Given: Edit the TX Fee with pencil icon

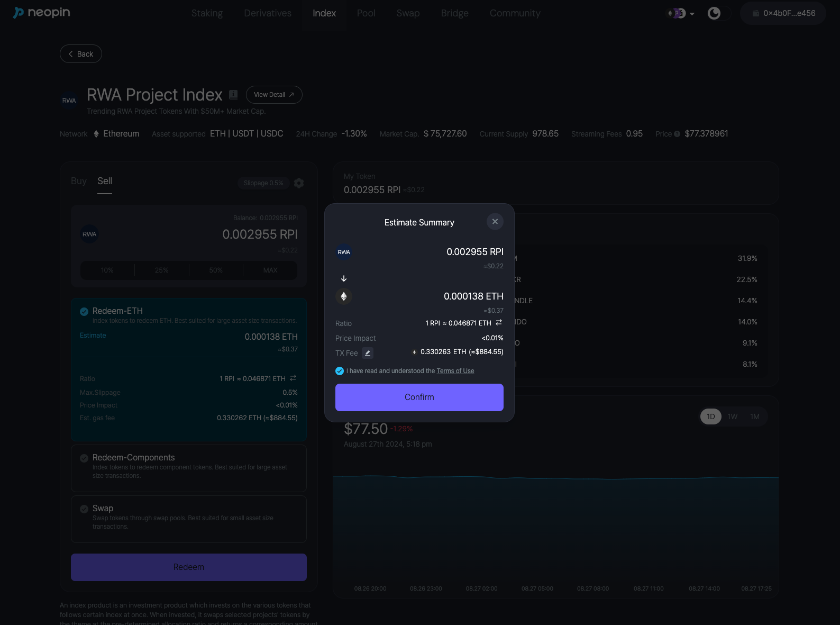Looking at the screenshot, I should coord(368,353).
